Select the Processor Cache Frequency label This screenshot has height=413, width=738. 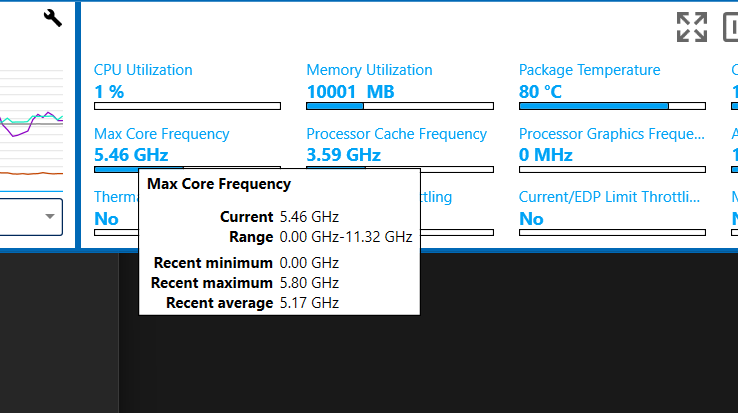click(x=396, y=134)
